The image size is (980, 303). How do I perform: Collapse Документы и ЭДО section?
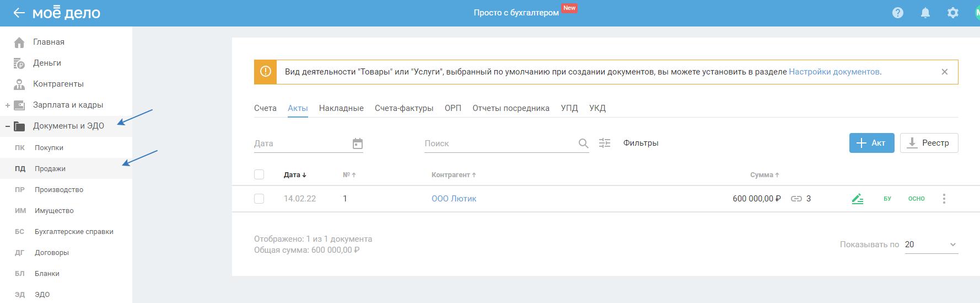(x=8, y=126)
